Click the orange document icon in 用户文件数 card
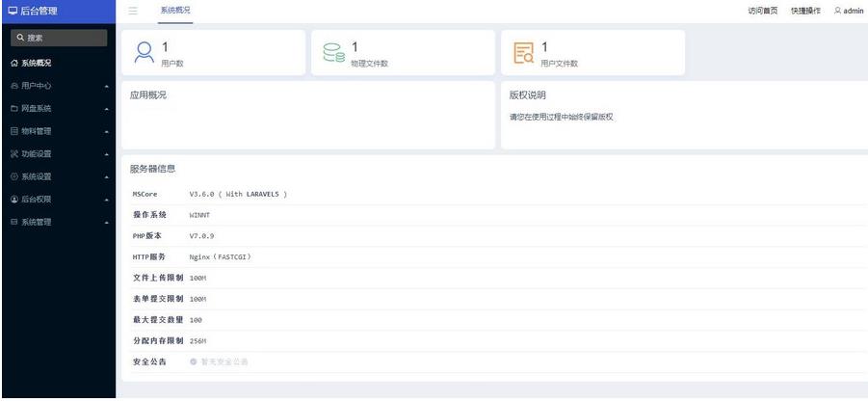Viewport: 868px width, 402px height. [524, 53]
